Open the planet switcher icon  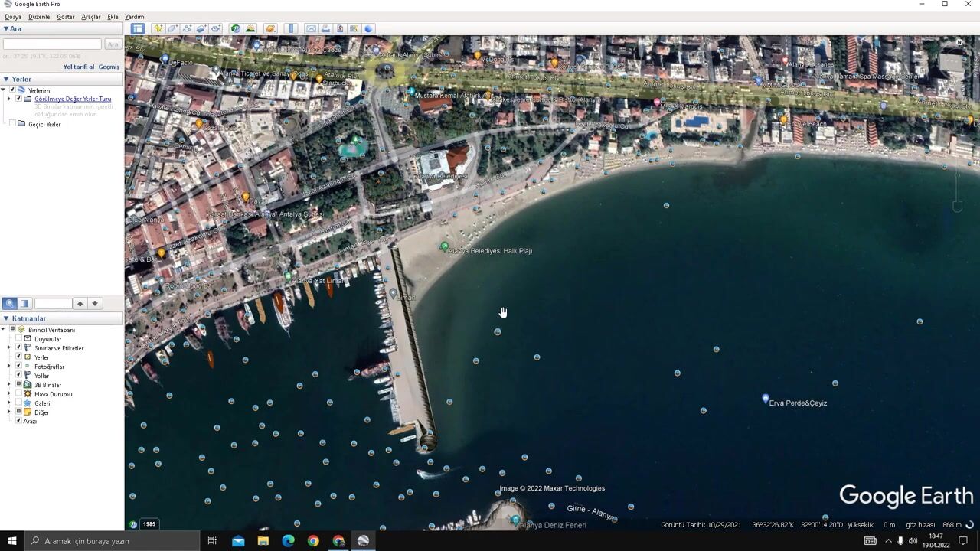[x=270, y=28]
